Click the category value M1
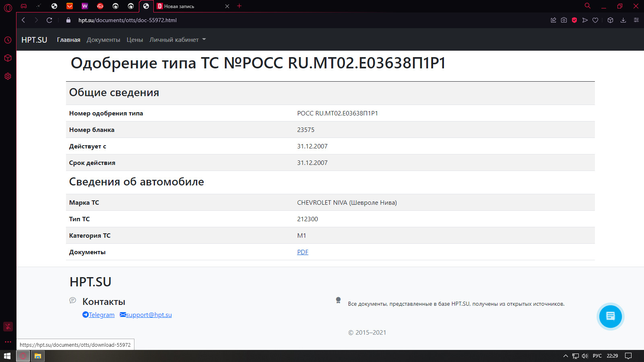The image size is (644, 362). coord(301,236)
